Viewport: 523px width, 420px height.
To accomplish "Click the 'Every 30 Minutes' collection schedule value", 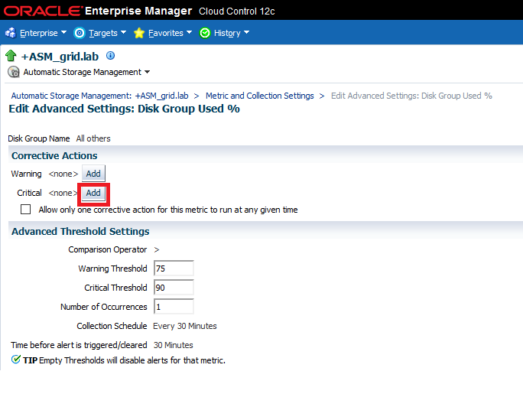I will [185, 326].
